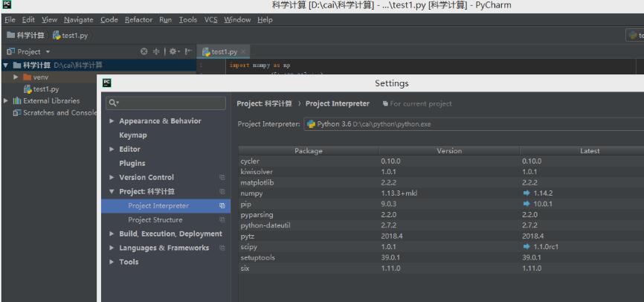
Task: Click the Package column header
Action: (x=309, y=151)
